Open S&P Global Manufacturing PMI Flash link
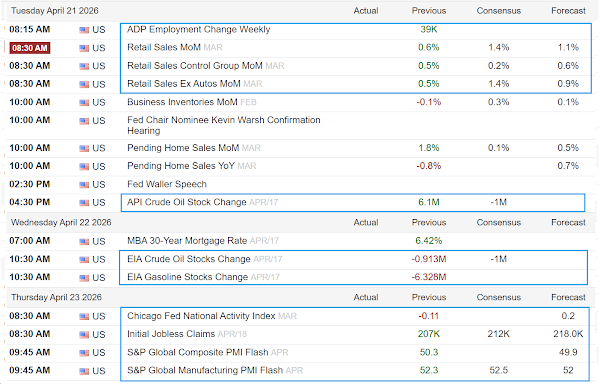Image resolution: width=600 pixels, height=391 pixels. click(205, 370)
